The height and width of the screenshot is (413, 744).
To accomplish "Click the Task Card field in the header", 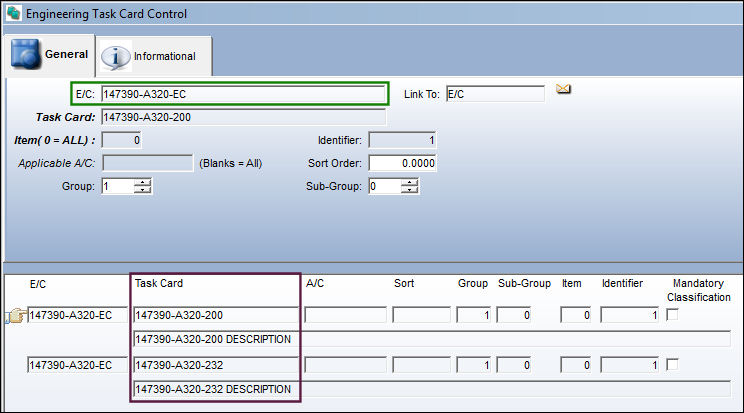I will [x=243, y=117].
